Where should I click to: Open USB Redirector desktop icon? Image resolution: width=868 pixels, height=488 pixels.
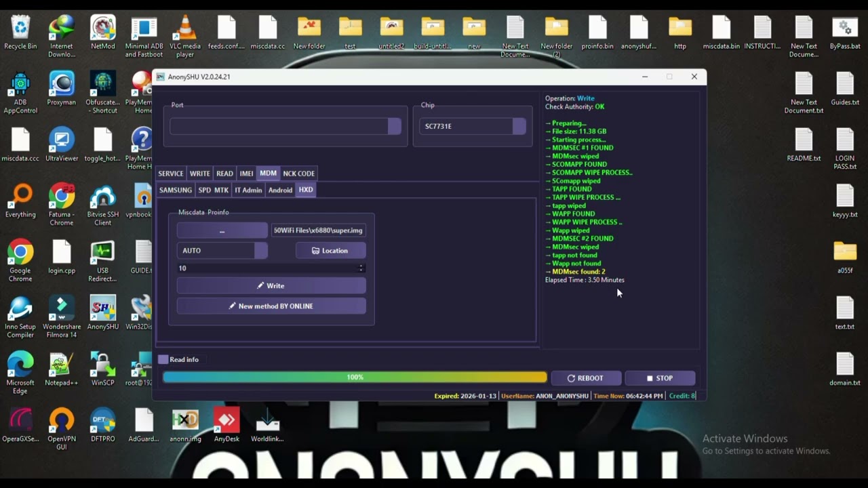click(103, 260)
